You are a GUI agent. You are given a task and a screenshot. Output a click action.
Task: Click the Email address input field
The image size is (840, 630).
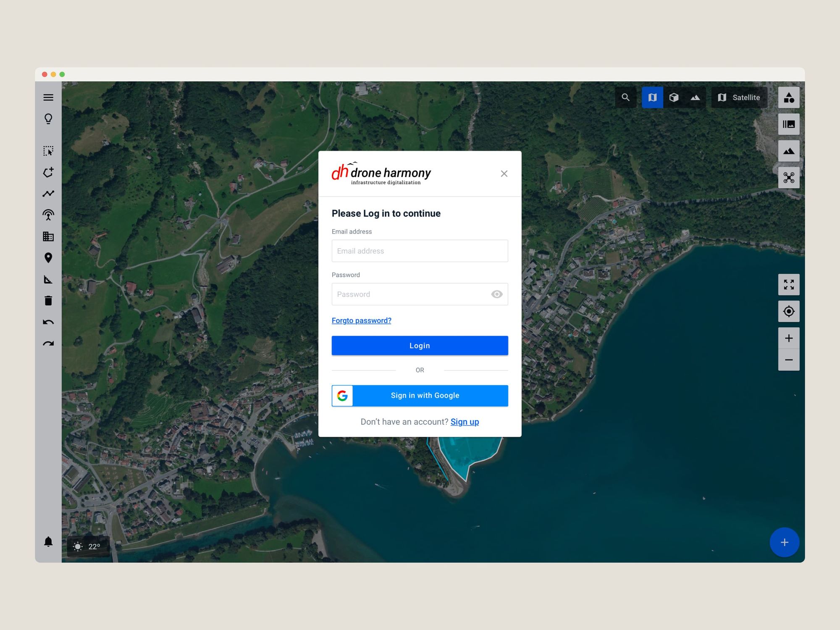coord(420,251)
